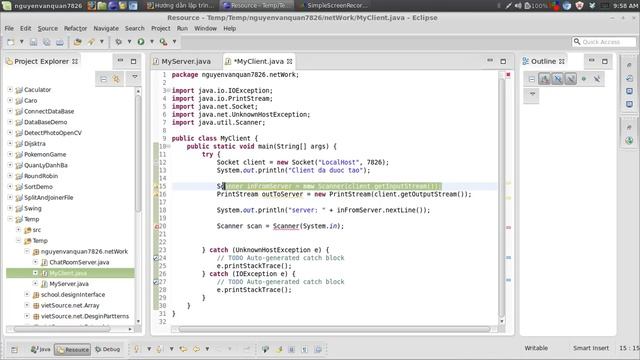Switch to the Java perspective
640x360 pixels.
40,349
